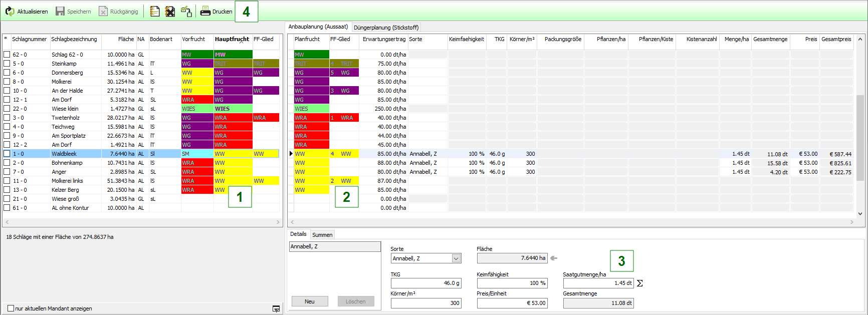Open the Sorte dropdown showing Annabell, Z
Image resolution: width=868 pixels, height=315 pixels.
click(x=456, y=258)
